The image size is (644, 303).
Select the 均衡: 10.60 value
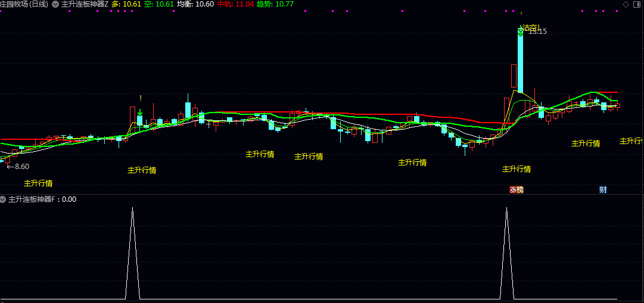195,5
